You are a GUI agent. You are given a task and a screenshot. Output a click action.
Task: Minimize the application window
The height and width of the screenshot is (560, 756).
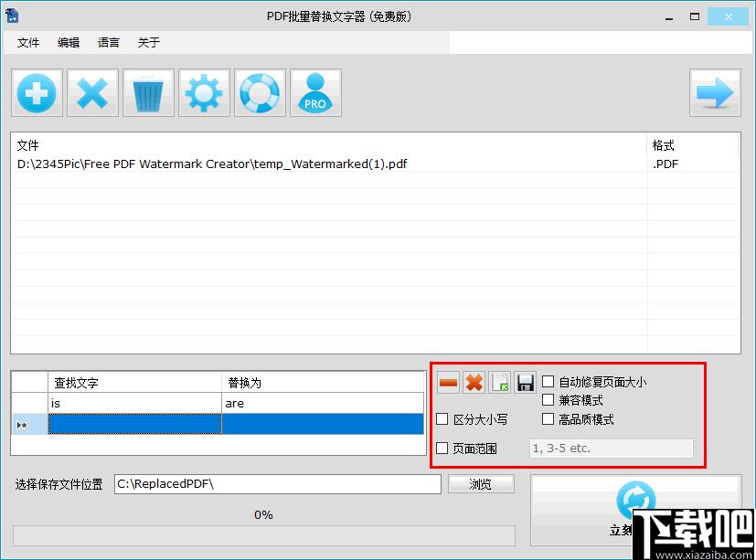(669, 17)
